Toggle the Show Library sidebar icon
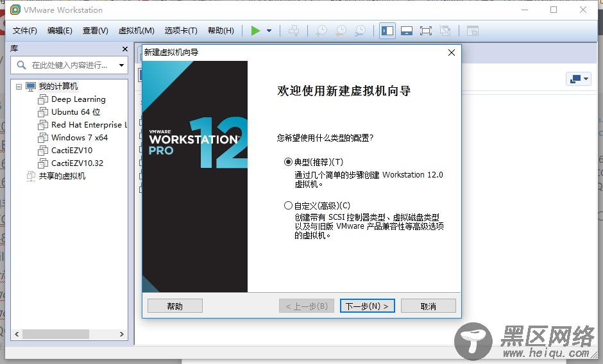The image size is (603, 364). 387,31
